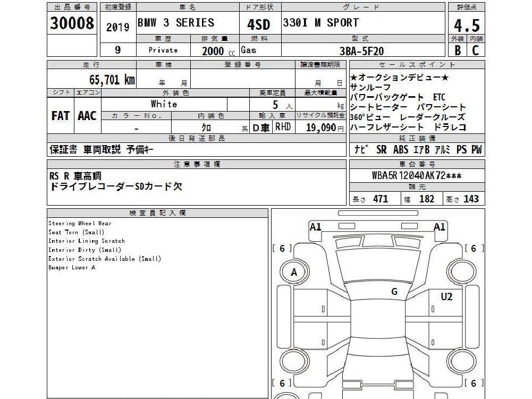Click the A mark on the wheel

[x=294, y=272]
